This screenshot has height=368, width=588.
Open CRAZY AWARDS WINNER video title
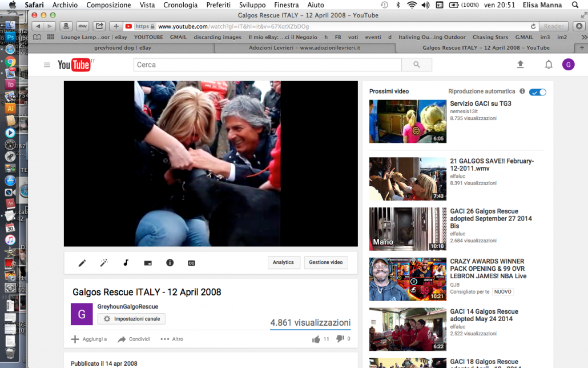[488, 269]
